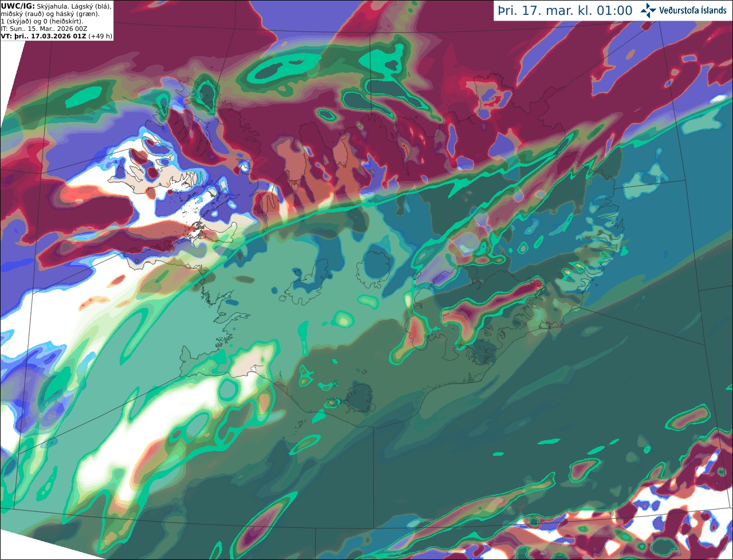Select the 'Þri. 17. mar. kl. 01:00' timestamp
Viewport: 733px width, 560px height.
point(565,10)
